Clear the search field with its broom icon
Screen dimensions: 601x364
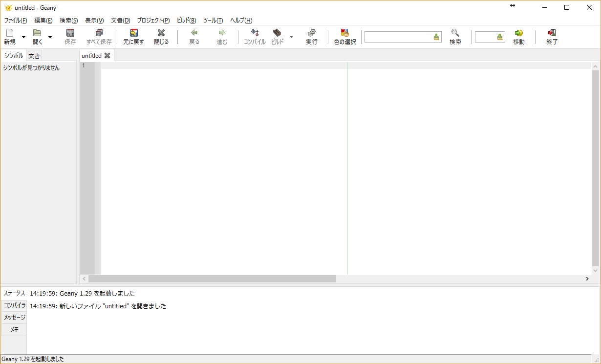tap(436, 37)
